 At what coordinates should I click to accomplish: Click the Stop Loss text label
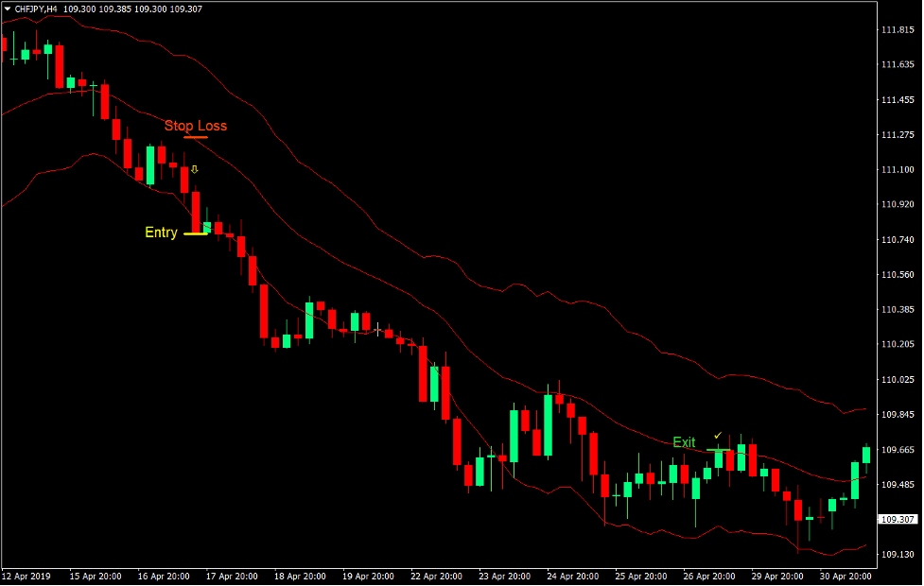pos(196,126)
